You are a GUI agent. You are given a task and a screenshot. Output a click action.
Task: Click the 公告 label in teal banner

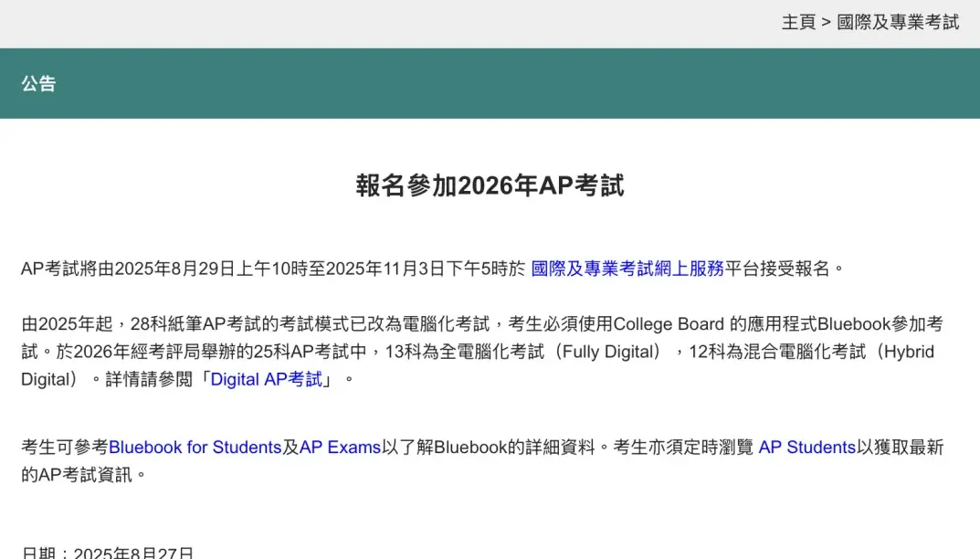(38, 83)
